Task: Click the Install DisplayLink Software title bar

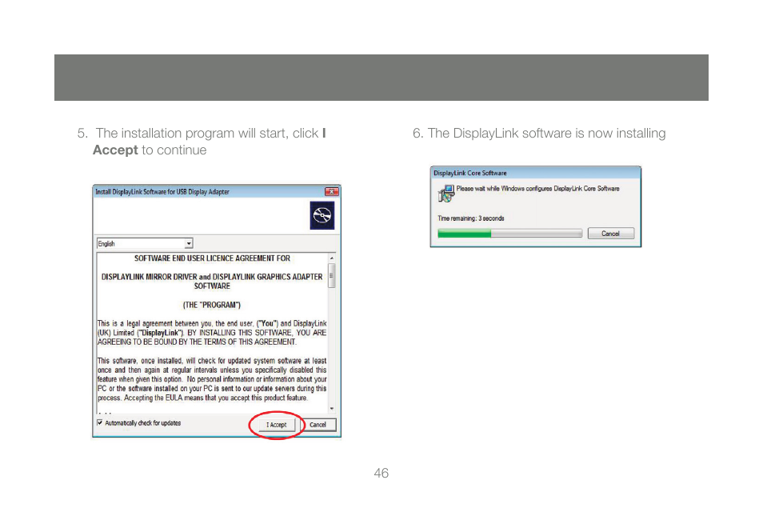Action: pos(217,192)
